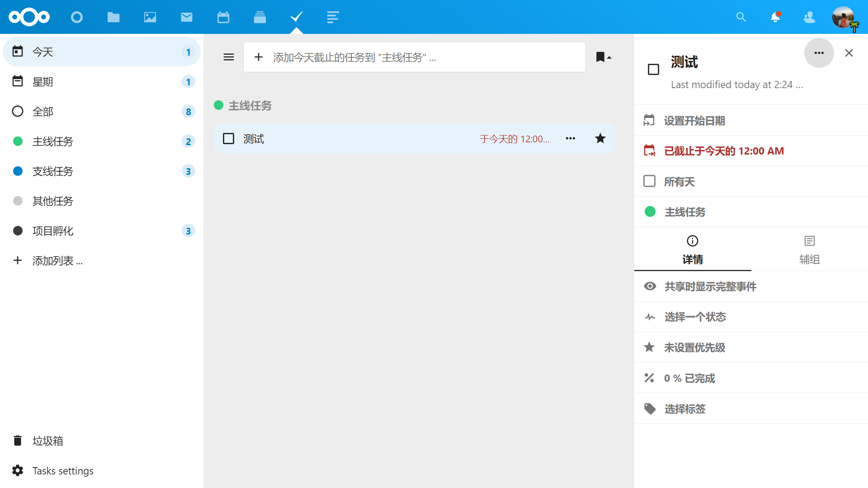Image resolution: width=868 pixels, height=488 pixels.
Task: Tick the 测试 task checkbox in list
Action: [229, 139]
